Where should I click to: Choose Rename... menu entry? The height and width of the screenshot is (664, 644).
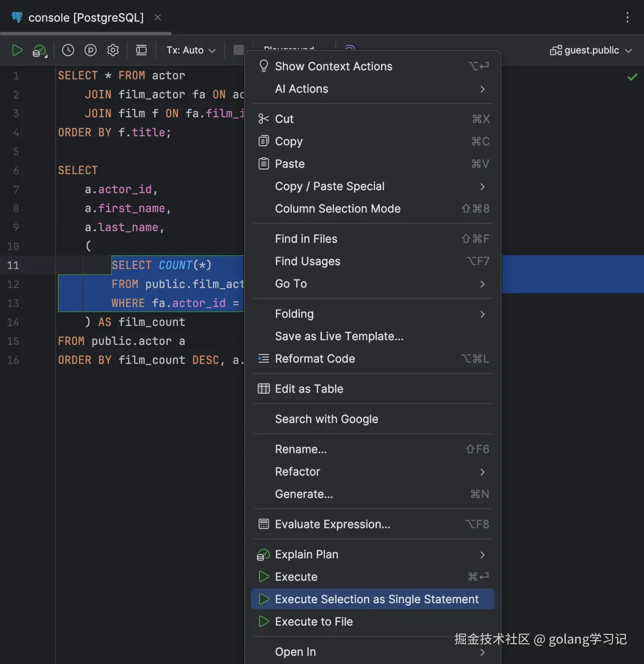[373, 449]
